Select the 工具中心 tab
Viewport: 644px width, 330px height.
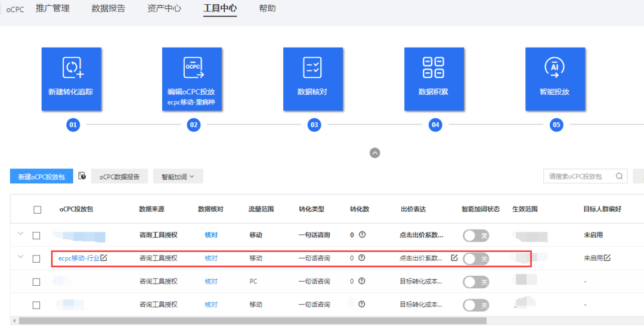pos(220,8)
